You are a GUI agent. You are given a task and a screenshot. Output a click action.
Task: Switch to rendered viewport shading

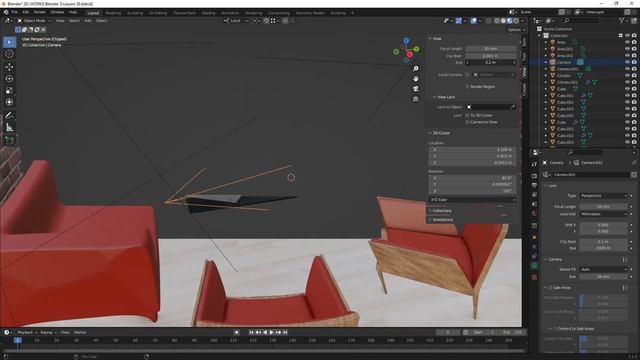[x=516, y=20]
